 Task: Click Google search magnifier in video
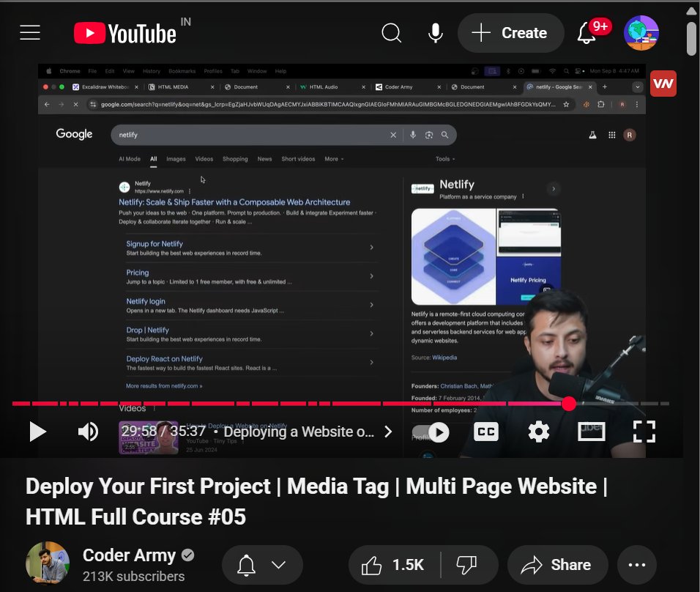tap(444, 135)
